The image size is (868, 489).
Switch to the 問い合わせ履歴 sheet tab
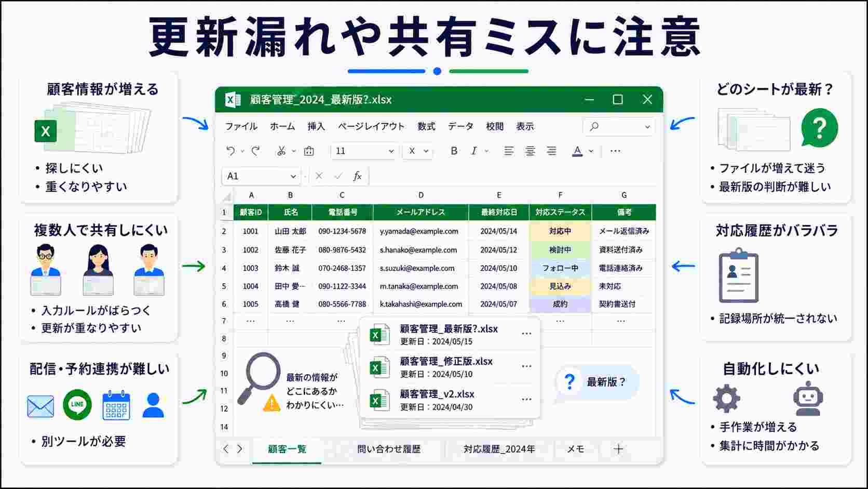[389, 449]
